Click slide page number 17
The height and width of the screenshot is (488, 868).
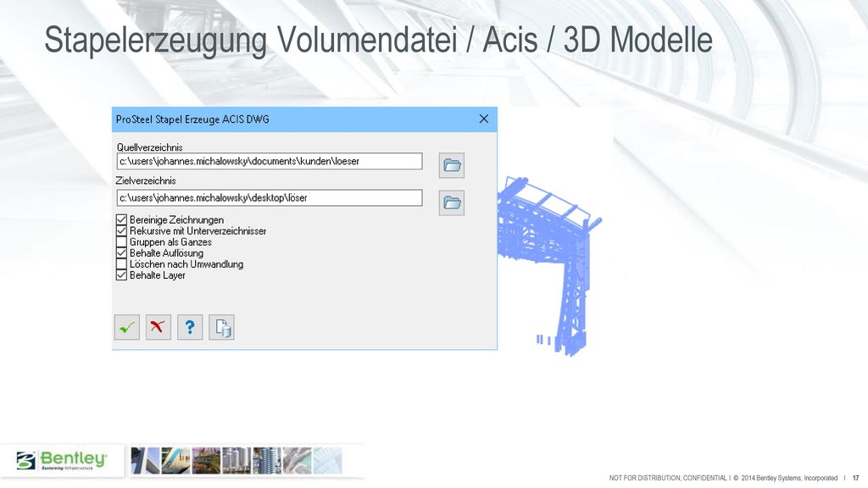(x=856, y=478)
